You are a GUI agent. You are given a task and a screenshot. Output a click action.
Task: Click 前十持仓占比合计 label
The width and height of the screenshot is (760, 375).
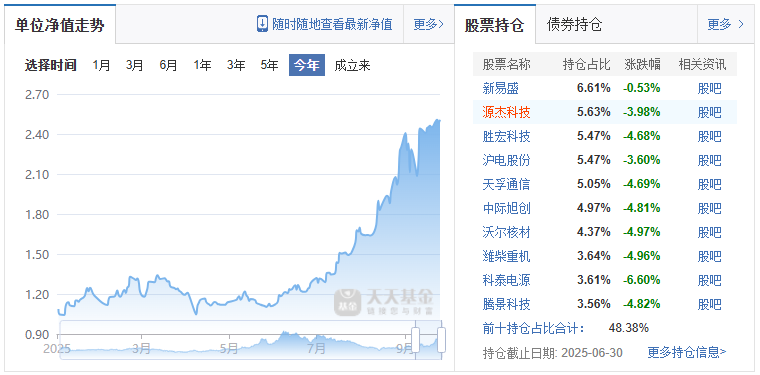coord(534,328)
